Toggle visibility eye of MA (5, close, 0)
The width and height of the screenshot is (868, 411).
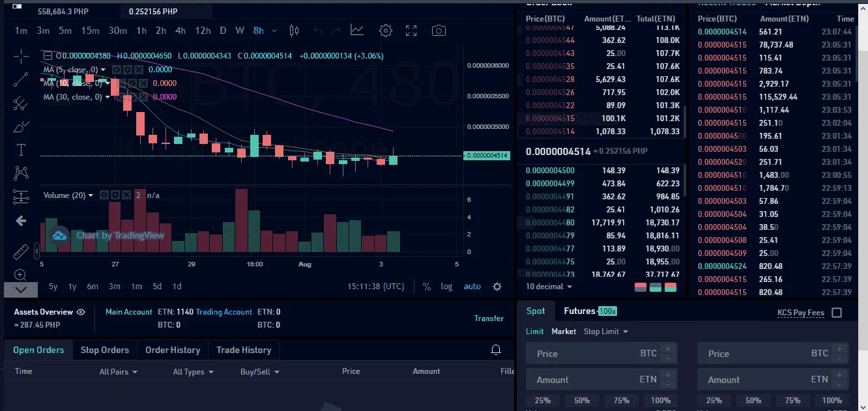[117, 69]
